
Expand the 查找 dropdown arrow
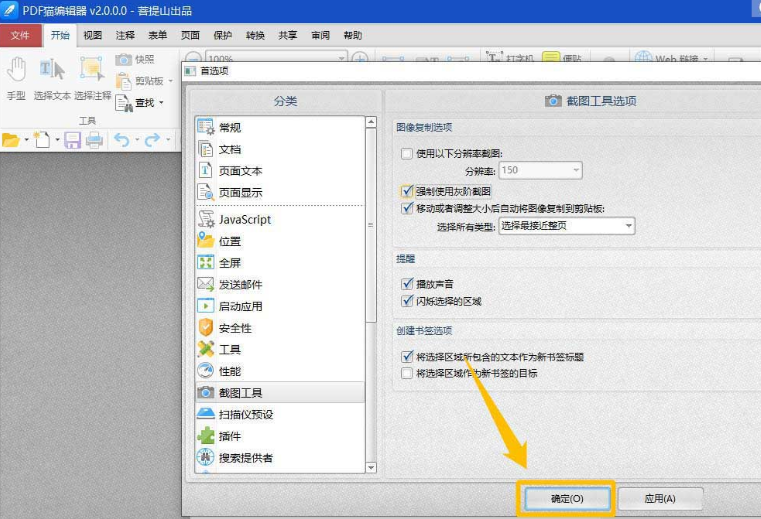click(x=161, y=102)
